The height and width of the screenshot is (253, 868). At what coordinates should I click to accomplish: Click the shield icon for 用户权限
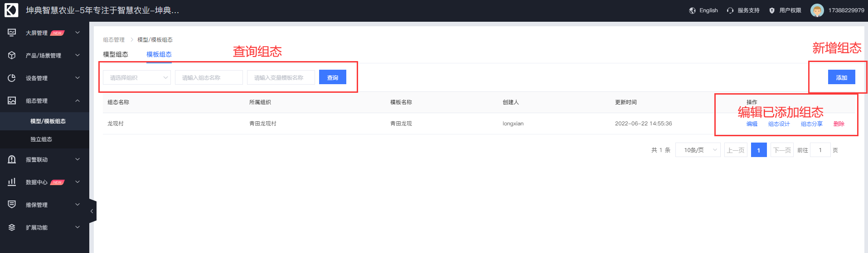coord(772,10)
